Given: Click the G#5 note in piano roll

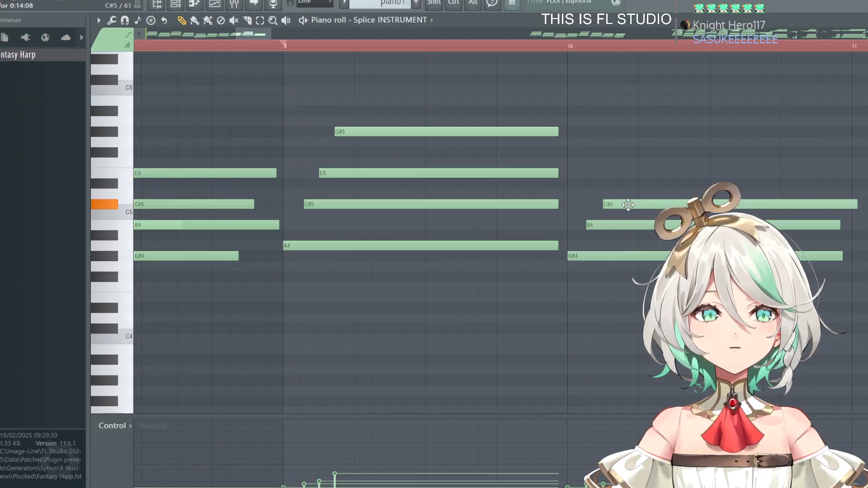Looking at the screenshot, I should (x=446, y=131).
